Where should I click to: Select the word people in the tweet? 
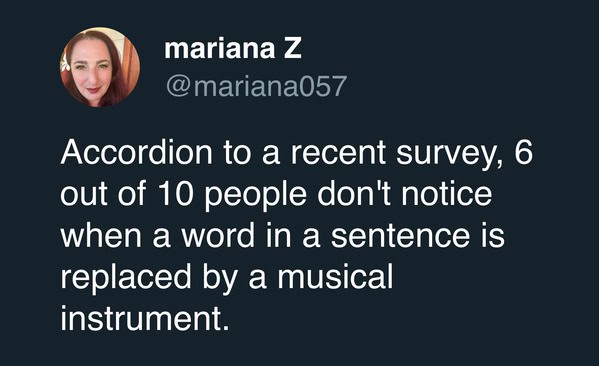pyautogui.click(x=256, y=196)
